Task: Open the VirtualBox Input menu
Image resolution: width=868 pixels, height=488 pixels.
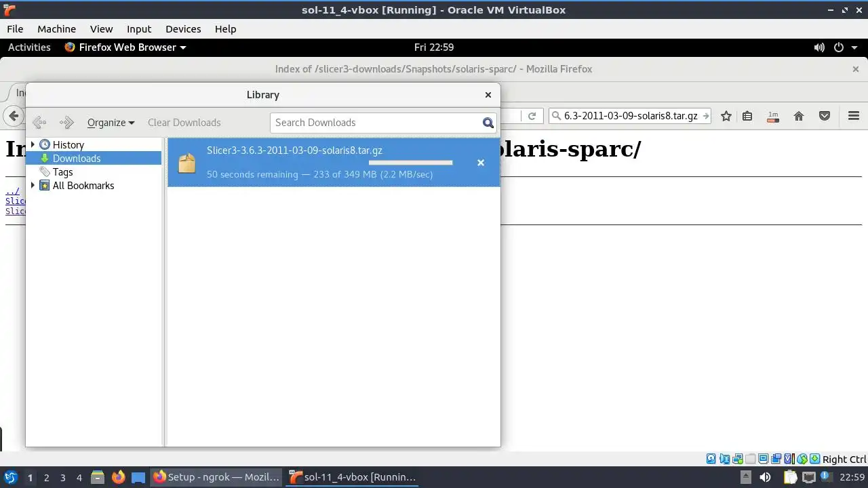Action: (139, 28)
